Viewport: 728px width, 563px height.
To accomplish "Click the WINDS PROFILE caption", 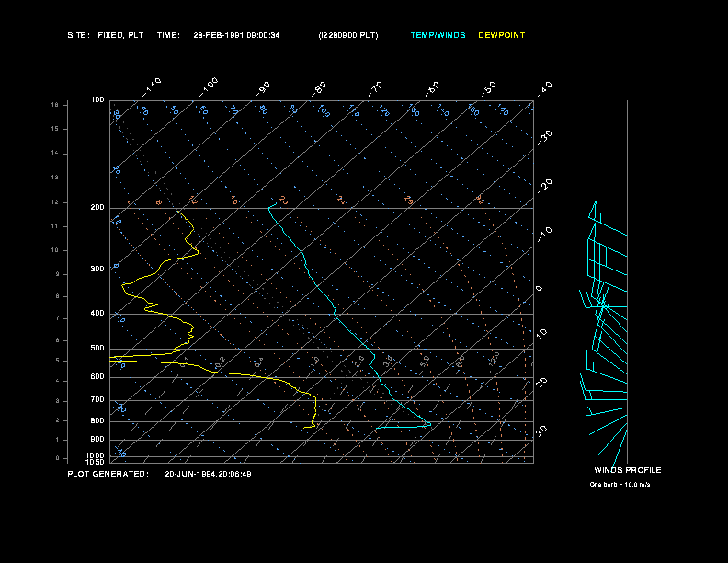I will (628, 470).
